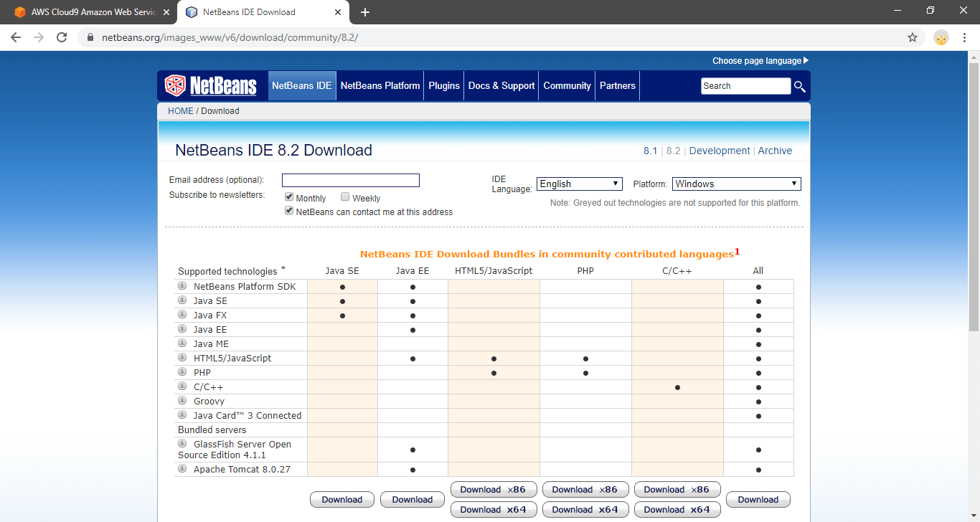Screen dimensions: 980x522
Task: Focus the site Search box
Action: point(745,86)
